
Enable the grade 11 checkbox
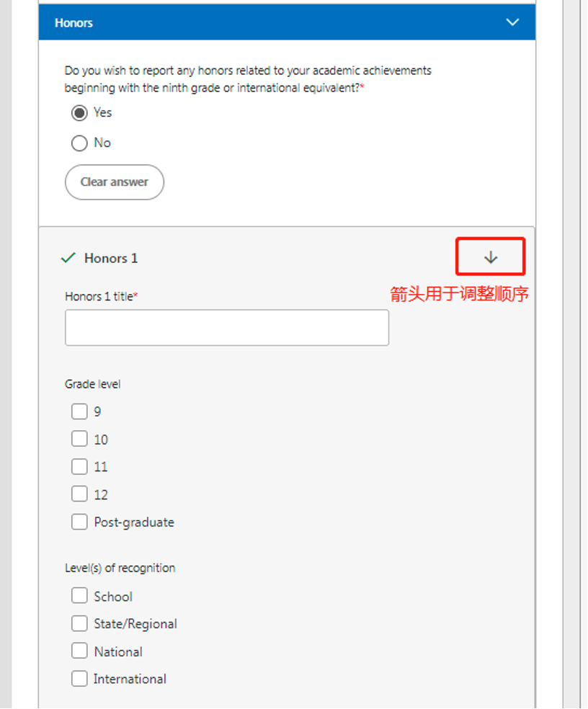coord(79,467)
